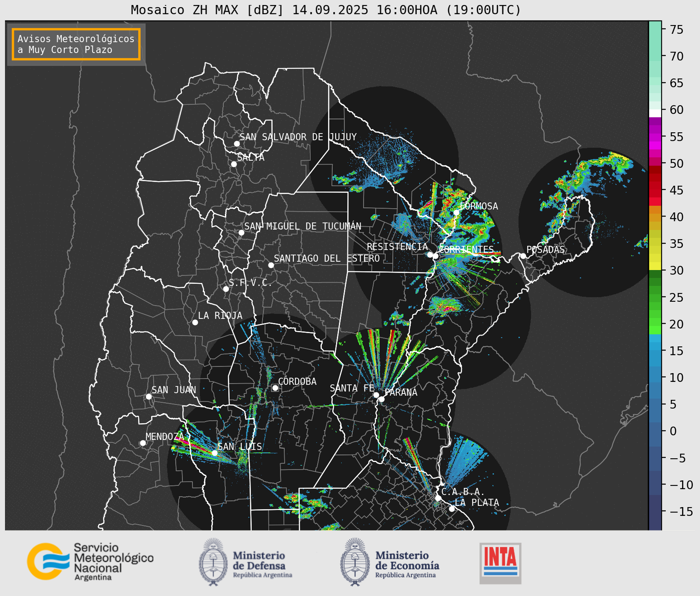The image size is (700, 596).
Task: Open Avisos Meteorológicos a Muy Corto Plazo
Action: [x=76, y=44]
